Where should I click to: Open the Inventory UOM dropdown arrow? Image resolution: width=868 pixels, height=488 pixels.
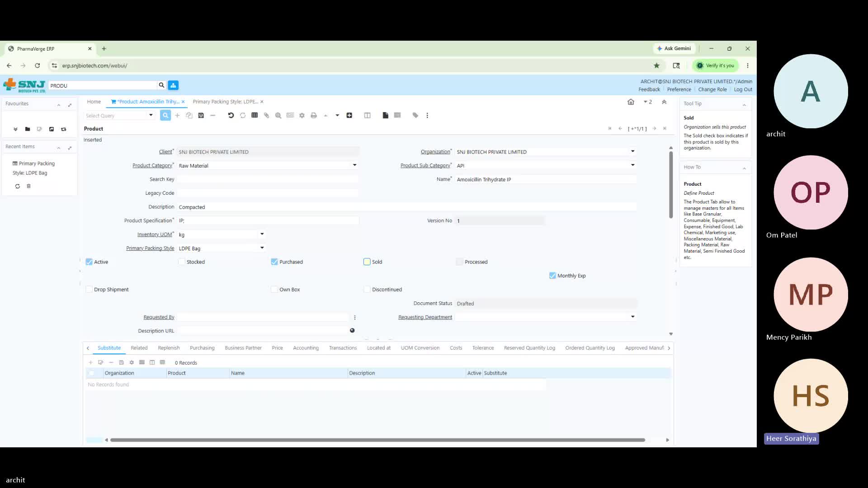pyautogui.click(x=262, y=234)
